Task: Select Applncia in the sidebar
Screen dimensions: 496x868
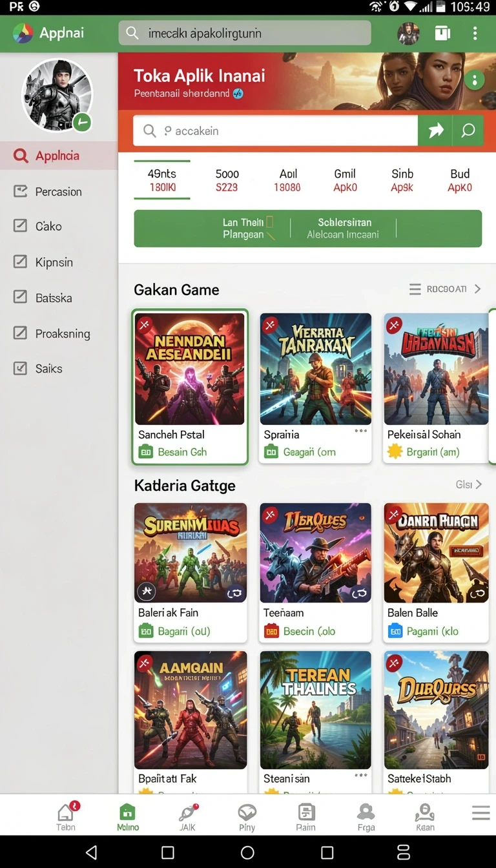Action: click(x=59, y=156)
